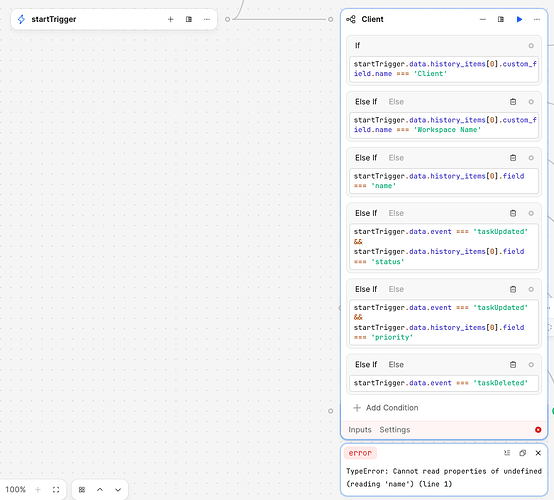
Task: Switch the 'status' condition to Else
Action: click(396, 213)
